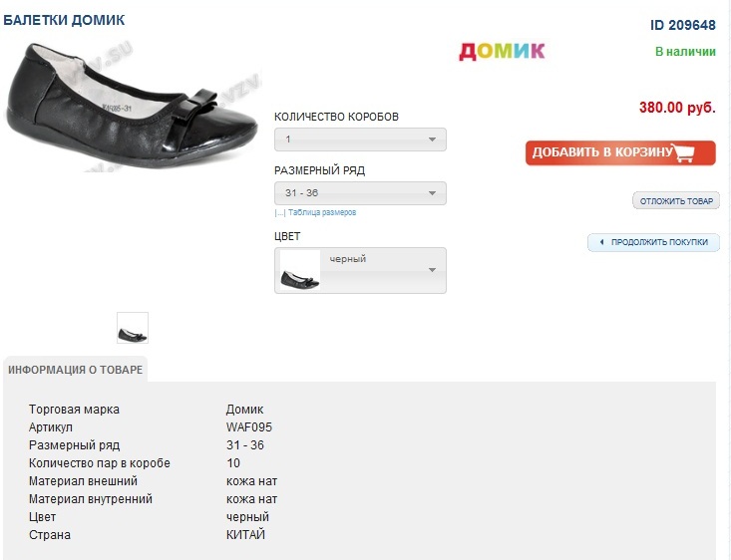Click the product ID 209648 text
Screen dimensions: 731x560
[x=682, y=25]
